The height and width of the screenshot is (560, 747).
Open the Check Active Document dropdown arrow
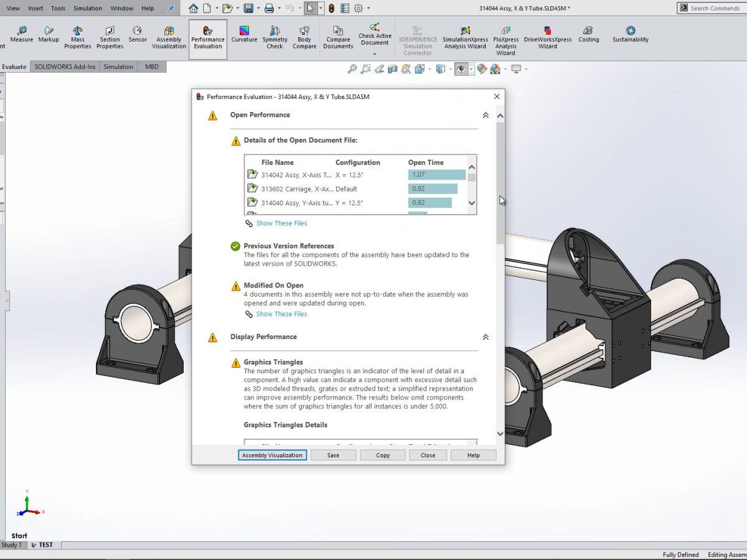[x=375, y=54]
